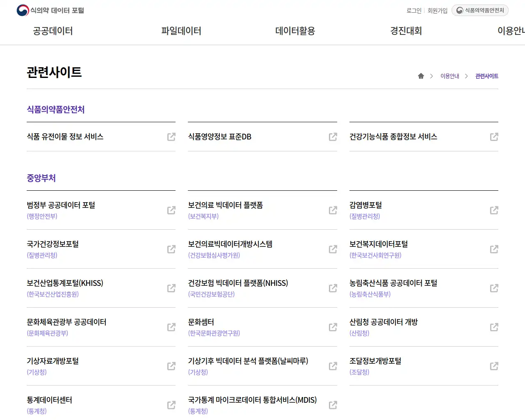
Task: Open external link icon for 보건복지데이터포털
Action: pyautogui.click(x=494, y=249)
